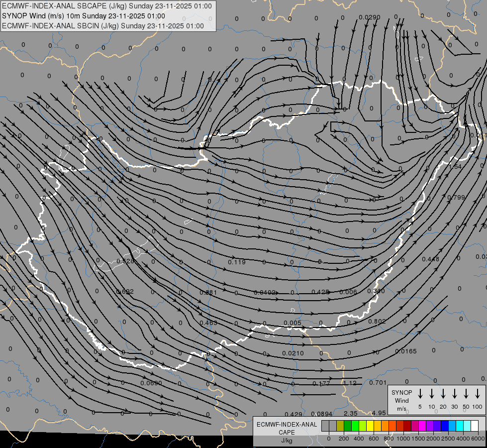Select the olive CAPE legend swatch
This screenshot has height=448, width=487.
click(x=340, y=426)
